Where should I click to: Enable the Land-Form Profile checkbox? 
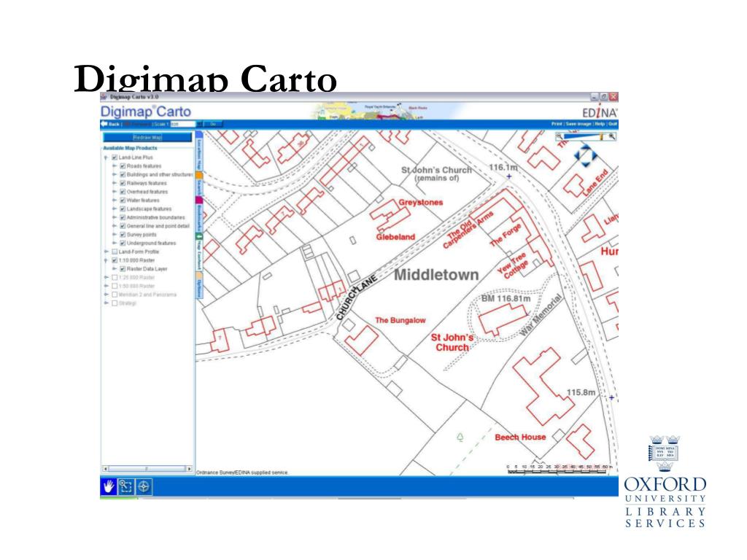pyautogui.click(x=115, y=252)
